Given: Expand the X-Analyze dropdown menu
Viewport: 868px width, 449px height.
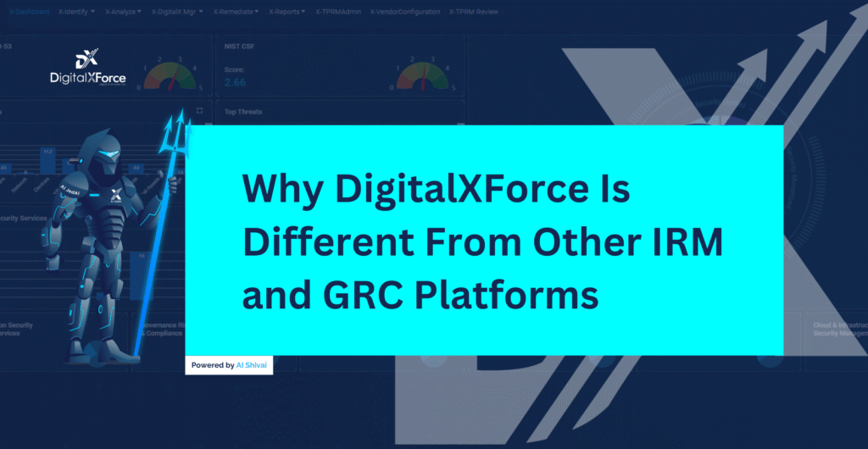Looking at the screenshot, I should coord(124,12).
